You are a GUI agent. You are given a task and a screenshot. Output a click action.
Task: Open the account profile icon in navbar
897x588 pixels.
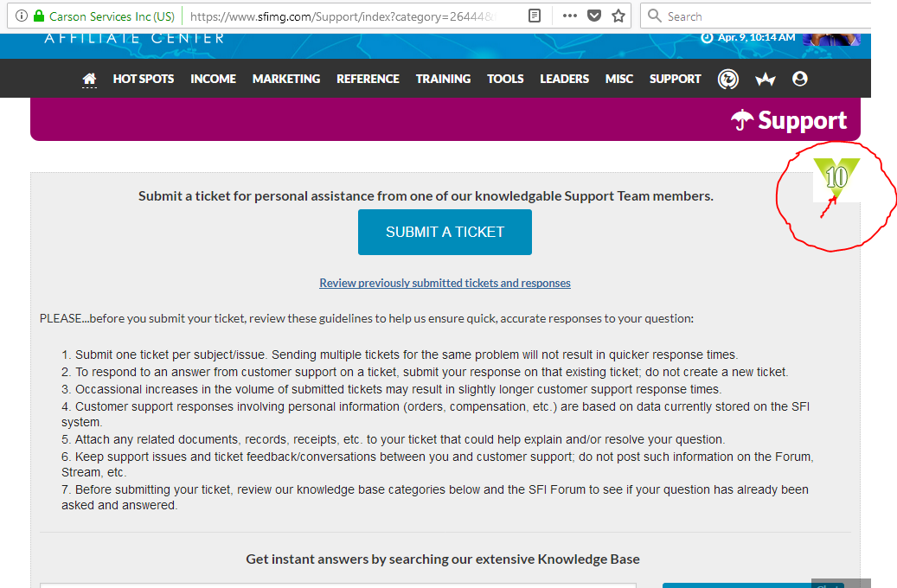point(800,79)
